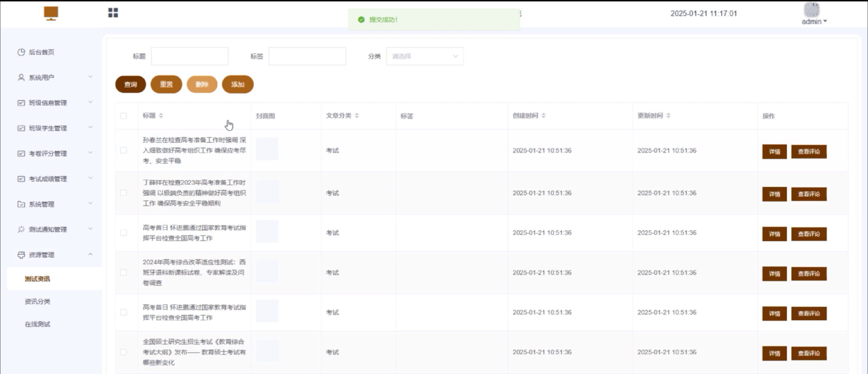Click the monitor logo icon

pyautogui.click(x=51, y=13)
